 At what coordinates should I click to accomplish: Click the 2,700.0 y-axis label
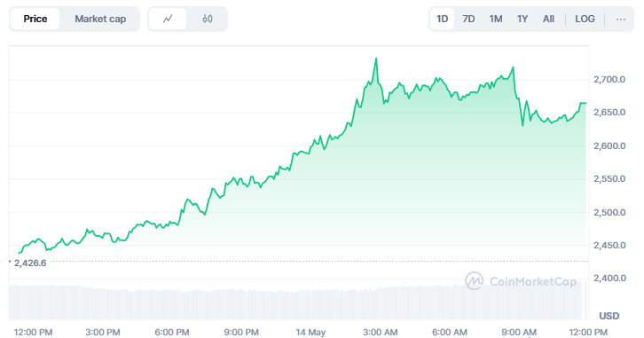click(609, 79)
